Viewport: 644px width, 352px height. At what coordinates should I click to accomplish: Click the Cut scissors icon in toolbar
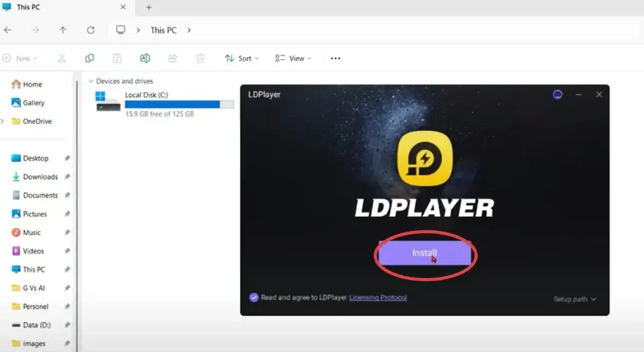coord(62,58)
